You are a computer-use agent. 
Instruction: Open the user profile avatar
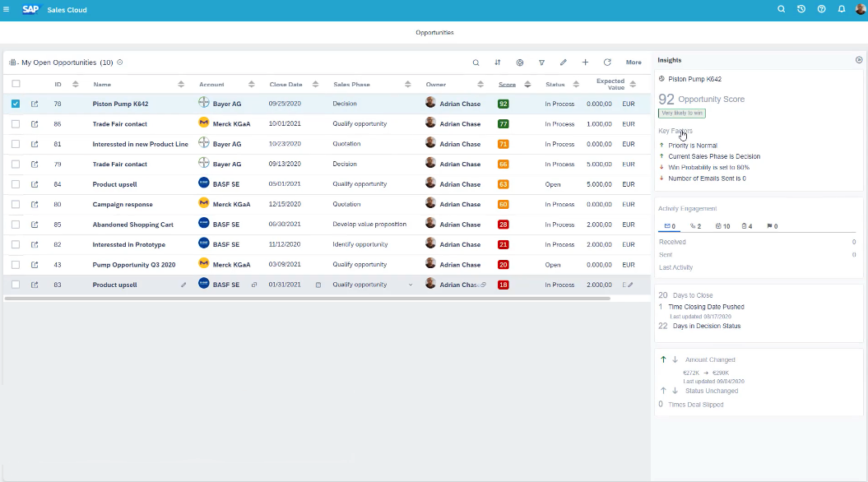click(861, 9)
